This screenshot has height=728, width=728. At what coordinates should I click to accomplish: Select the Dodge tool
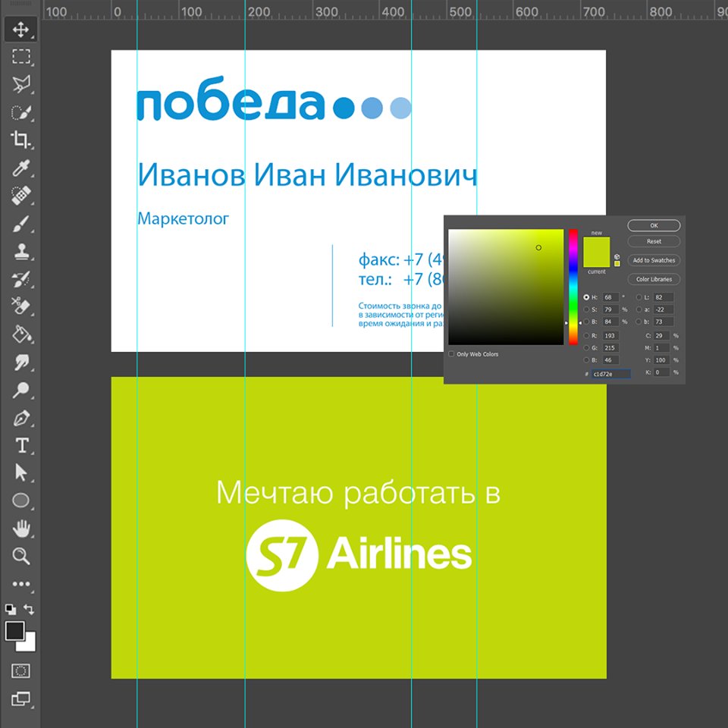point(20,390)
